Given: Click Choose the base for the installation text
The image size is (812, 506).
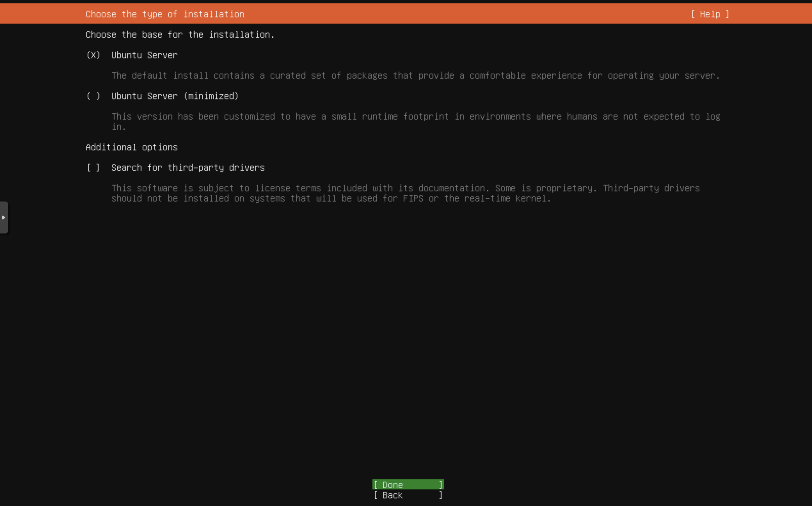Looking at the screenshot, I should click(180, 35).
